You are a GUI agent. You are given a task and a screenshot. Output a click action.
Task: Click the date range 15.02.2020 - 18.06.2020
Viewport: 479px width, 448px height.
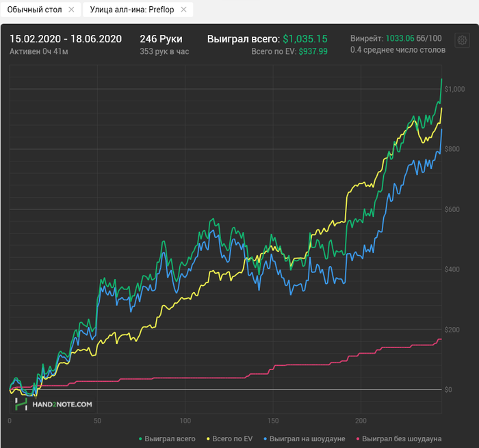click(x=66, y=39)
